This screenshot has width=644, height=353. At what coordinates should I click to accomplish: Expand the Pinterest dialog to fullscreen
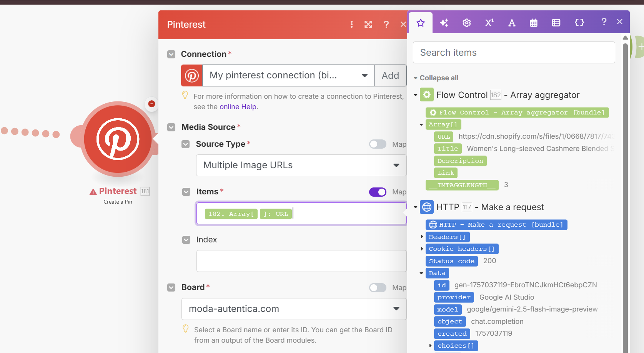pyautogui.click(x=368, y=25)
